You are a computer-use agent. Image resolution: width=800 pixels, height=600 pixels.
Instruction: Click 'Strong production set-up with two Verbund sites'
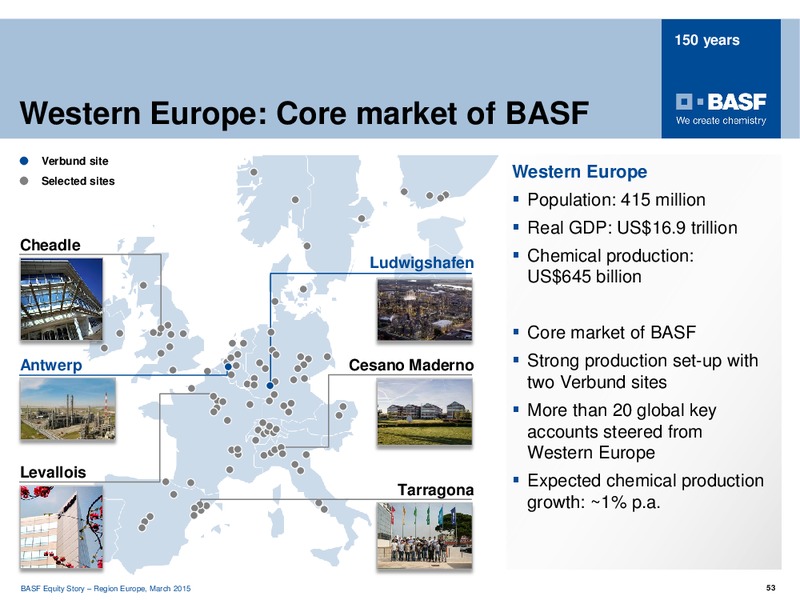[x=642, y=371]
